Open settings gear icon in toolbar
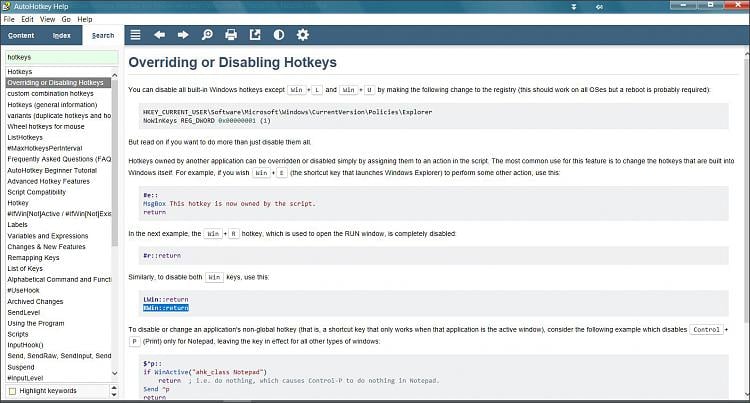 click(x=303, y=35)
